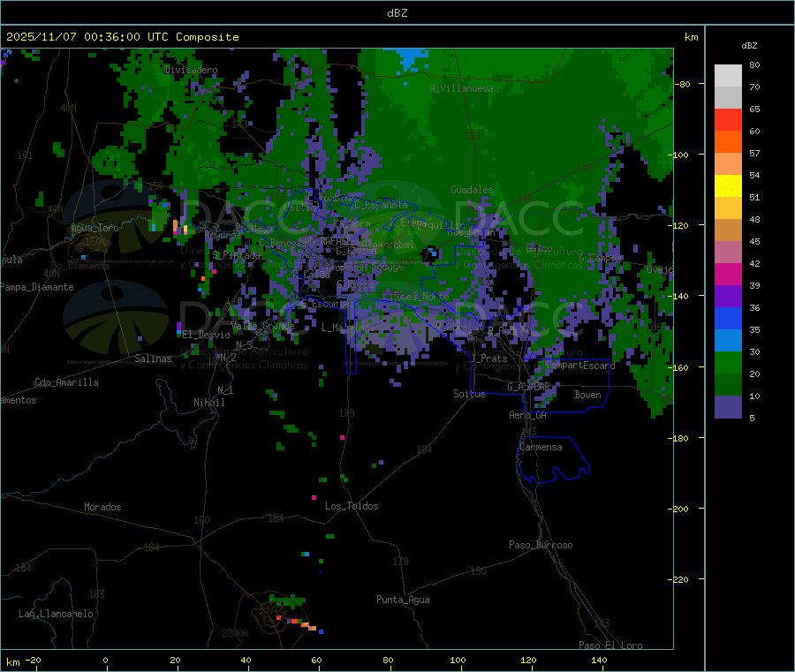Click the L_Prats map label
Viewport: 795px width, 672px height.
point(490,359)
